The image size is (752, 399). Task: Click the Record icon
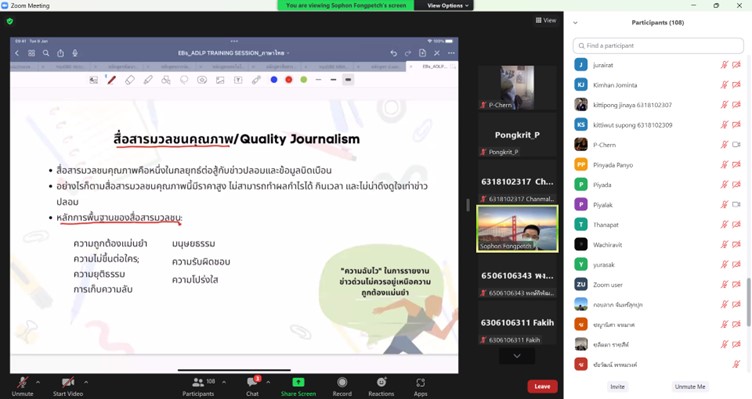[342, 382]
